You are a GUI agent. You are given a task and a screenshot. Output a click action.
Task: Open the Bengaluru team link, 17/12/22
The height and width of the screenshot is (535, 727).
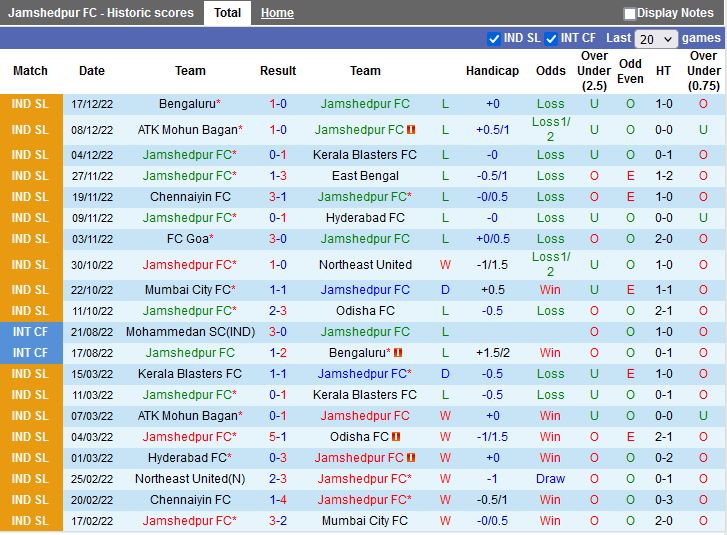(x=186, y=104)
